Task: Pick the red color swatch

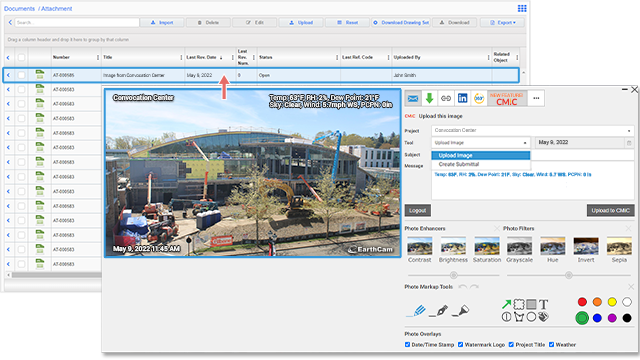Action: click(x=582, y=302)
